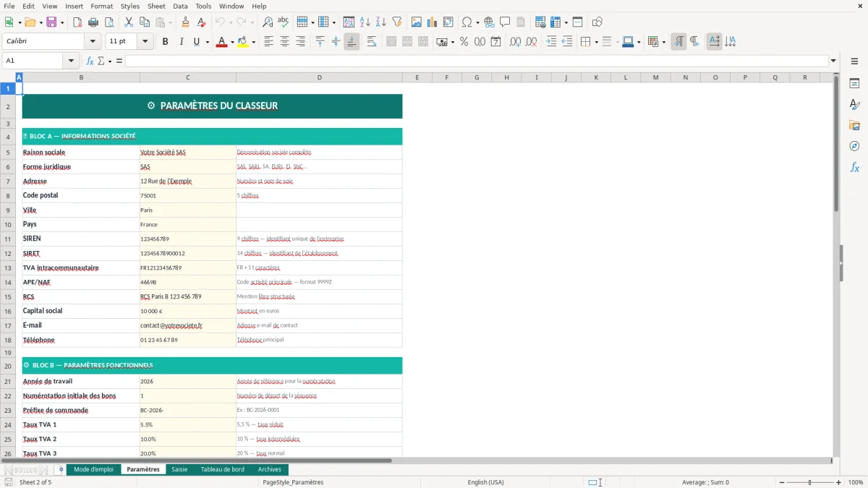Screen dimensions: 868x488
Task: Expand the Name Box dropdown
Action: (72, 61)
